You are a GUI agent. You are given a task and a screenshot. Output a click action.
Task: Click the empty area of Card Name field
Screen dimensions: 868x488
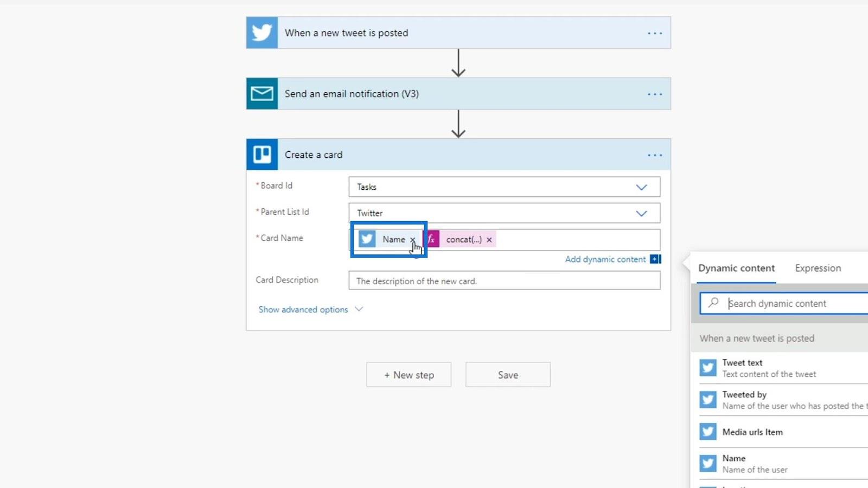click(578, 240)
